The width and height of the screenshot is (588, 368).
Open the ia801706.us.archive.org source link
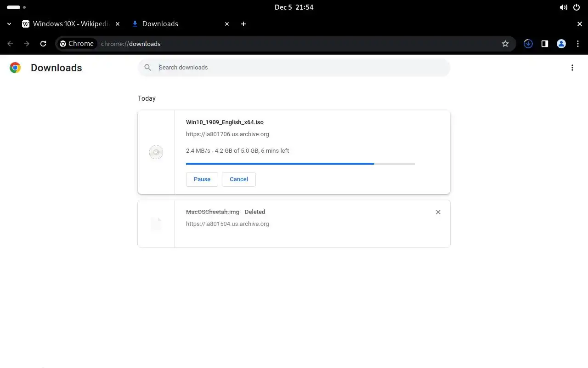tap(227, 134)
